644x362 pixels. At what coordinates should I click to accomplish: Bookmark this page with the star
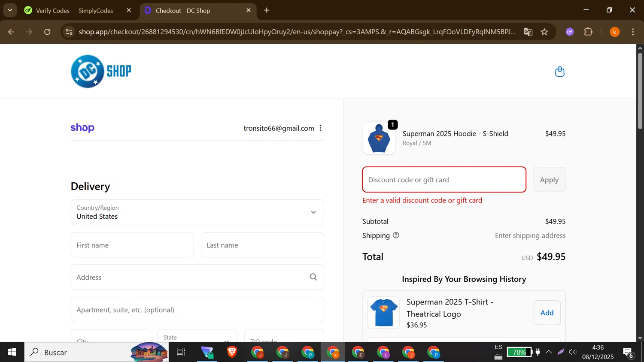[544, 32]
